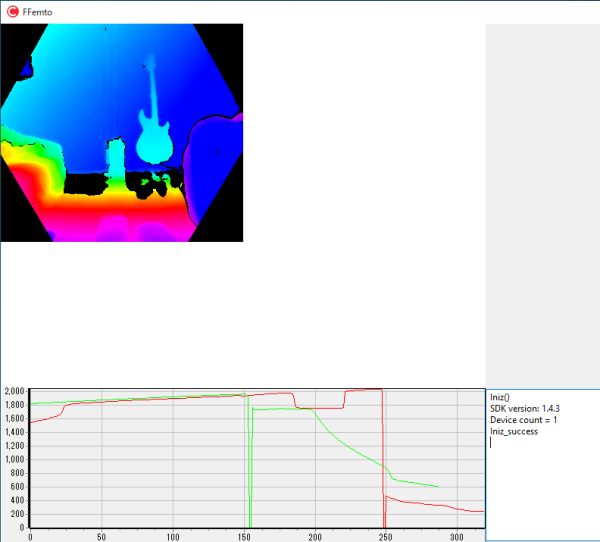Click the guitar shape in depth image
This screenshot has width=600, height=542.
[x=154, y=111]
